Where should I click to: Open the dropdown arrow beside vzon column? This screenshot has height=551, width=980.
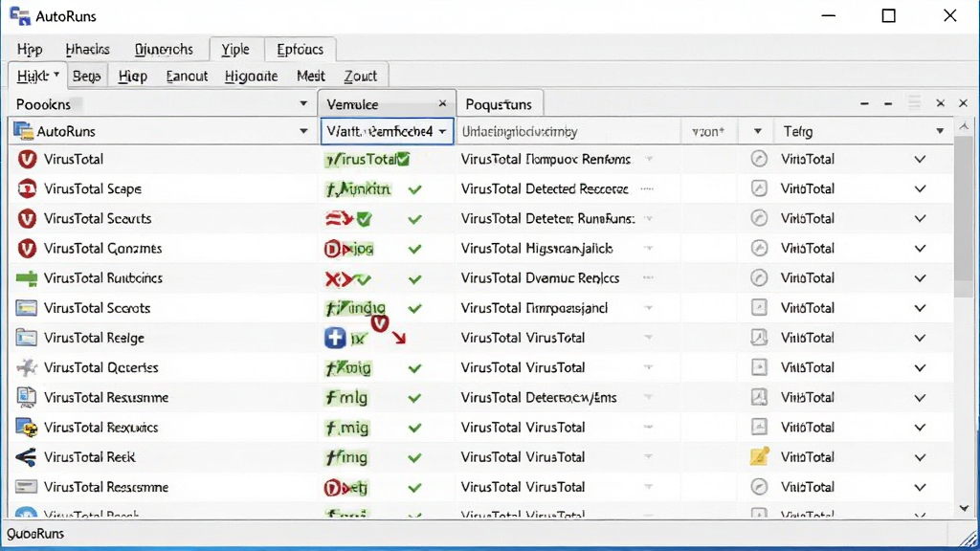(758, 131)
